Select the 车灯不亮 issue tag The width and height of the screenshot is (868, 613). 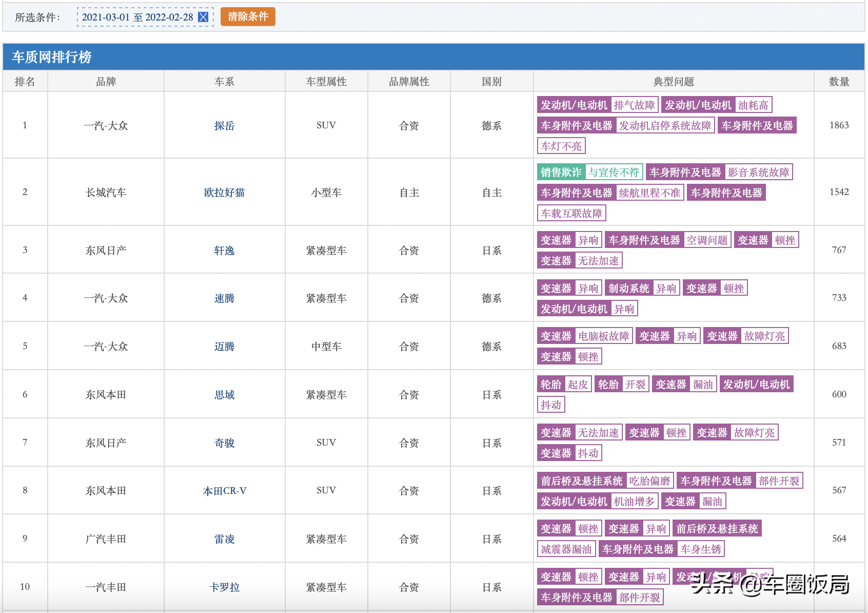click(x=561, y=146)
